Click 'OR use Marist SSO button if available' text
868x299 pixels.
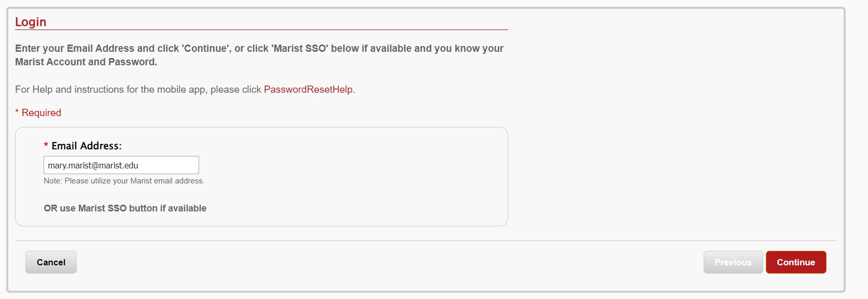pyautogui.click(x=125, y=208)
